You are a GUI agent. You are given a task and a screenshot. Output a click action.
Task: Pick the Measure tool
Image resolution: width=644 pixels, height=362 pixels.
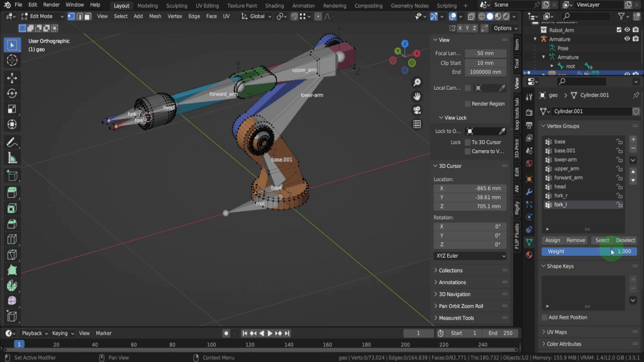11,158
